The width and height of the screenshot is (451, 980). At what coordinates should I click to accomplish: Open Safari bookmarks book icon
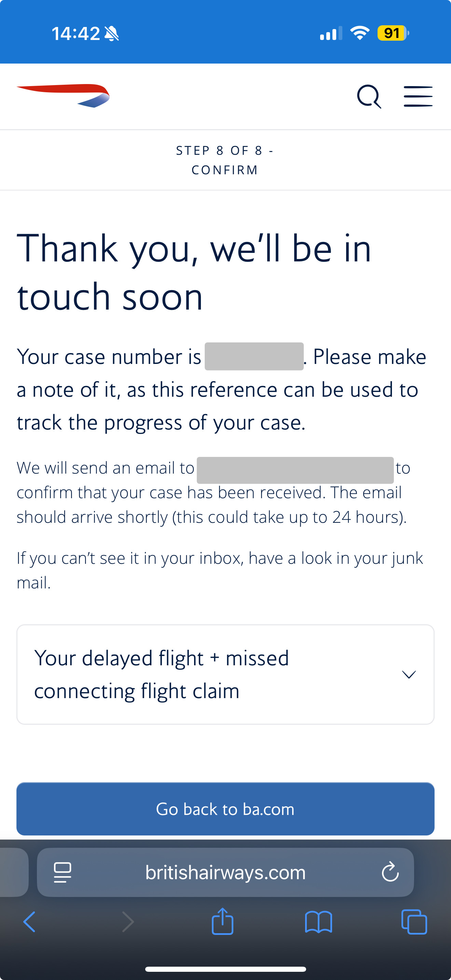tap(319, 922)
